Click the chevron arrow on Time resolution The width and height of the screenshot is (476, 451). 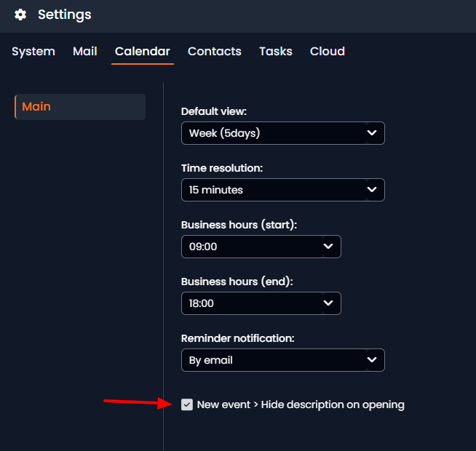point(372,190)
